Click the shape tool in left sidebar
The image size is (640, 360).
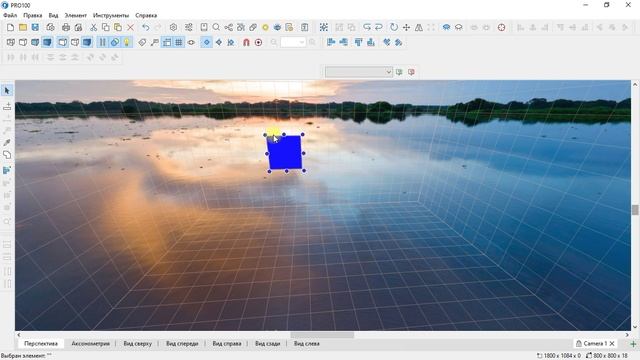(7, 155)
